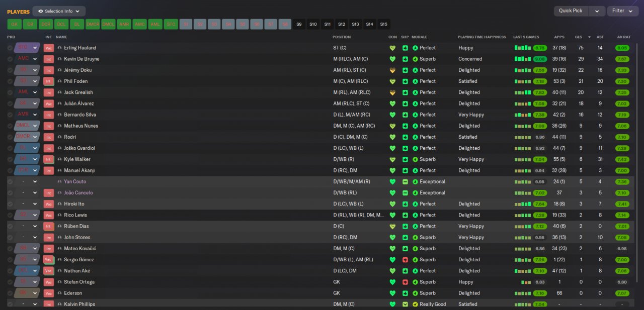Image resolution: width=644 pixels, height=310 pixels.
Task: Open João Cancelo's player name link
Action: point(78,193)
